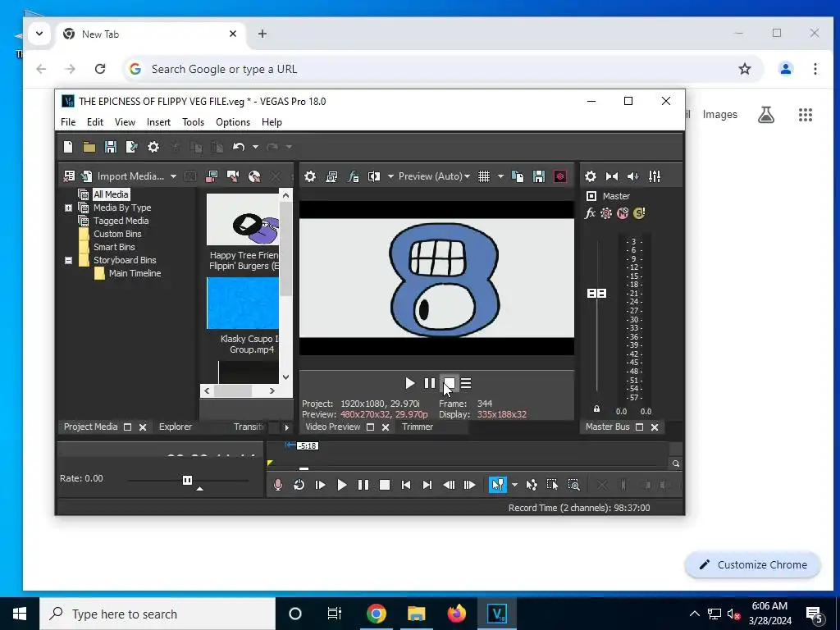Image resolution: width=840 pixels, height=630 pixels.
Task: Select the Envelope edit tool
Action: (x=532, y=485)
